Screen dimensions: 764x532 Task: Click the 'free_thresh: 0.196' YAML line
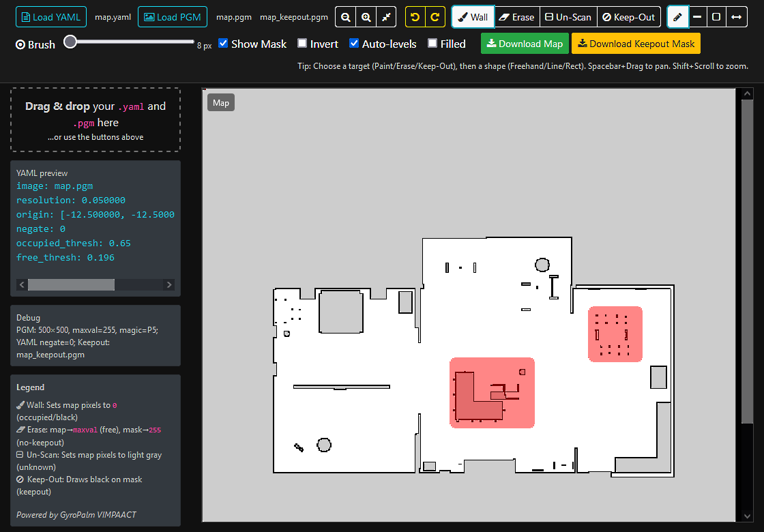(x=65, y=257)
